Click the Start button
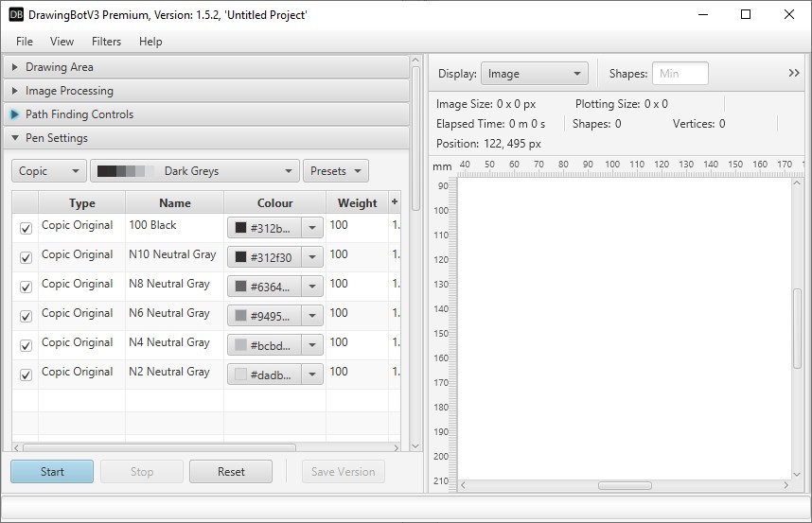 [x=52, y=472]
